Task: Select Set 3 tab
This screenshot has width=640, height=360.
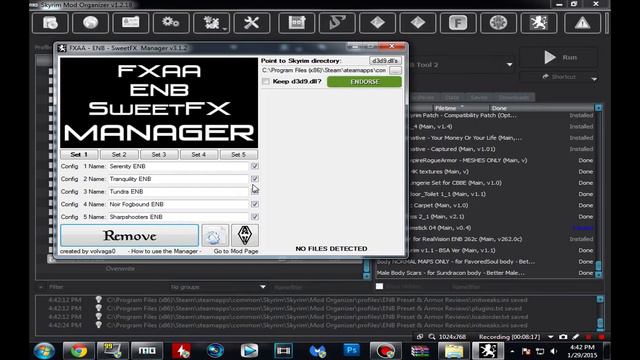Action: [159, 154]
